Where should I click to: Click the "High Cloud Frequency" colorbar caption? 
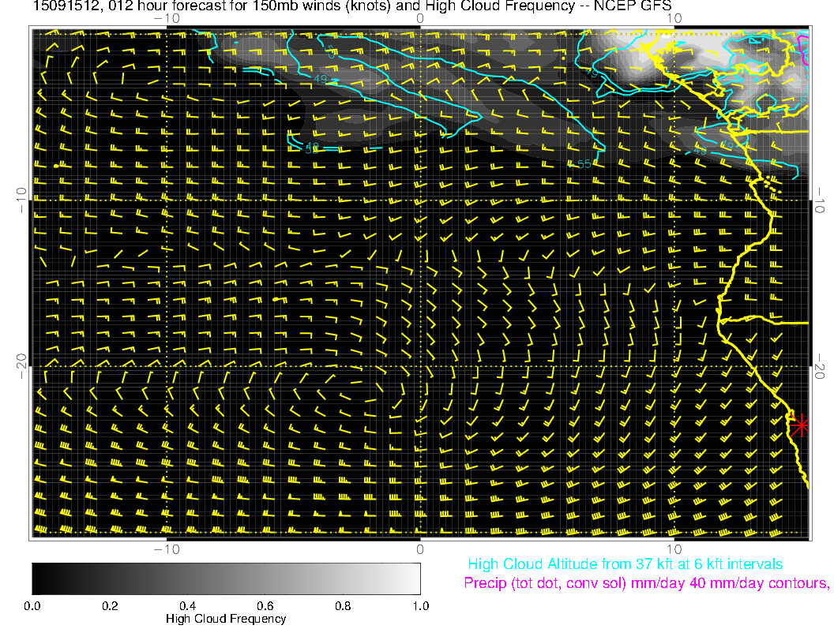(x=226, y=619)
